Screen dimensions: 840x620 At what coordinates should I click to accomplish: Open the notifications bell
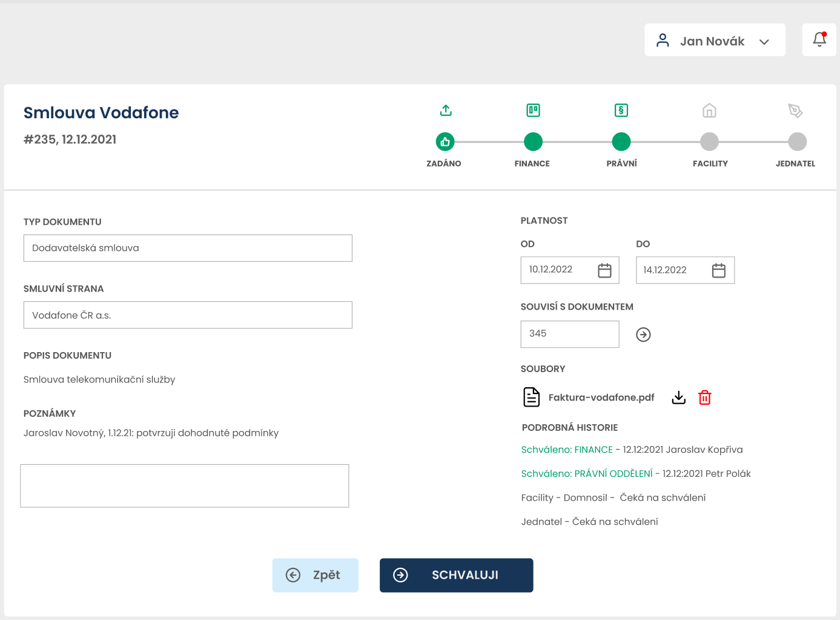pos(819,39)
